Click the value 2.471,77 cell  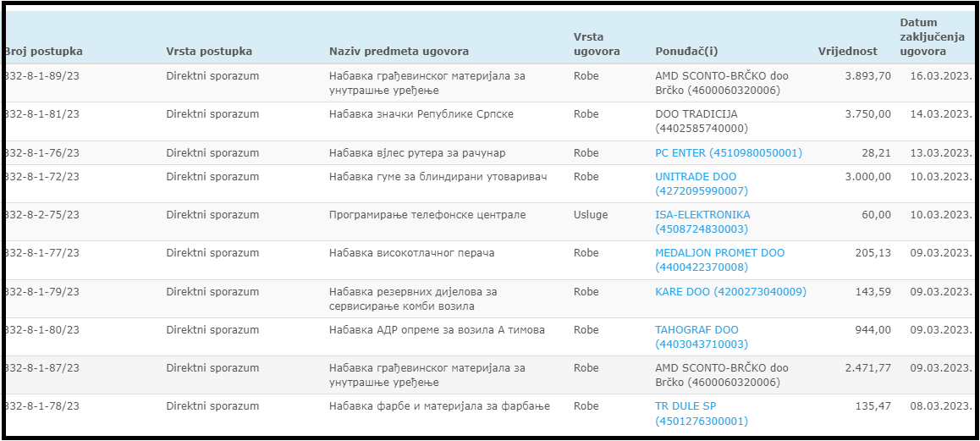pyautogui.click(x=868, y=368)
